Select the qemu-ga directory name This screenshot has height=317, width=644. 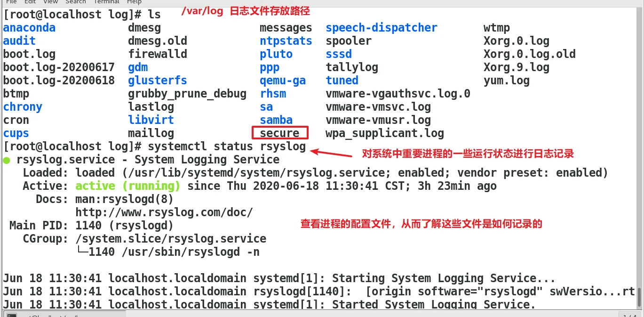click(x=283, y=81)
